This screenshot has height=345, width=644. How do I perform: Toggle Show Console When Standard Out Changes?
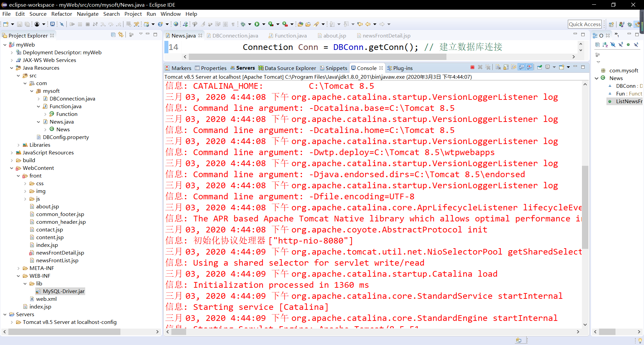tap(522, 67)
